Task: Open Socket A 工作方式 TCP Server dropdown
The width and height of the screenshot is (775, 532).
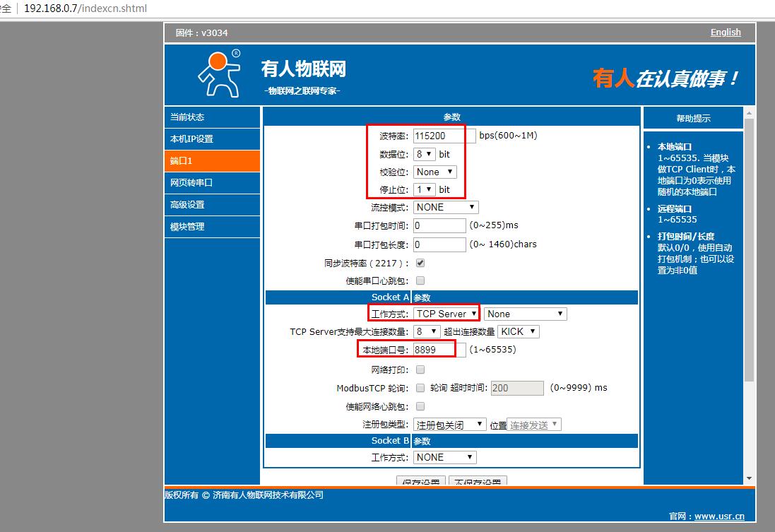Action: (x=446, y=314)
